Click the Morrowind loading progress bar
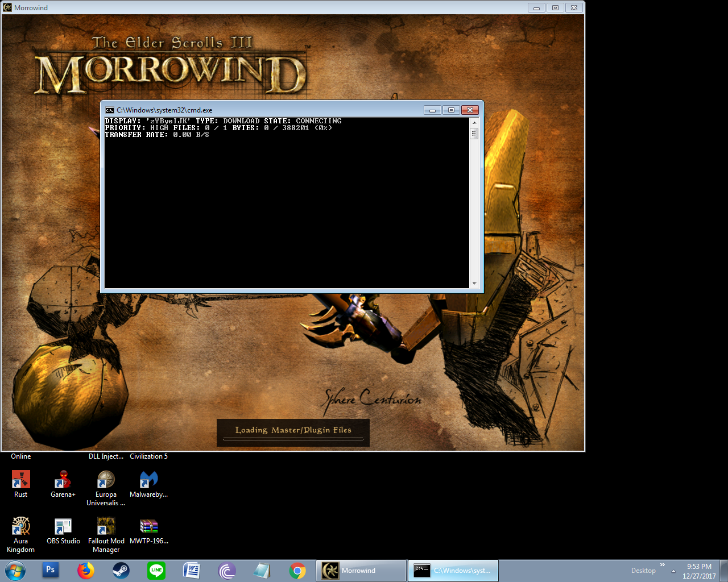The image size is (728, 582). pyautogui.click(x=293, y=439)
